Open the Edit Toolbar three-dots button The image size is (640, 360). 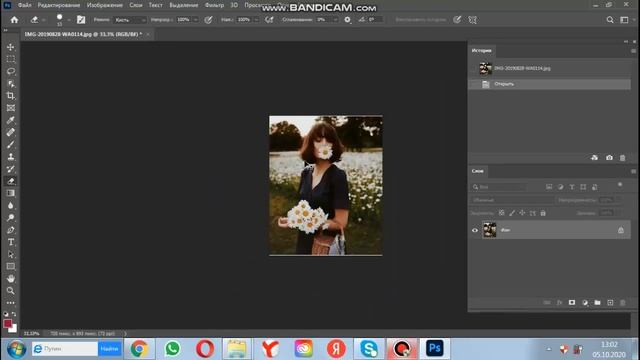pos(11,303)
